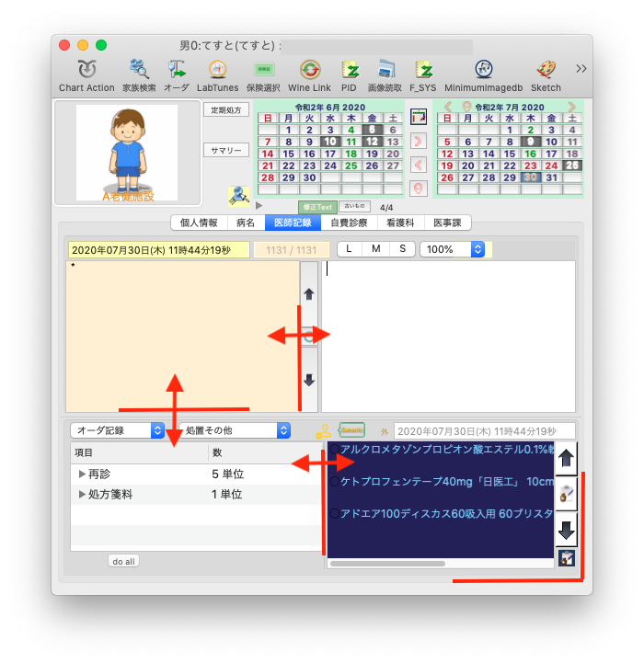Open the オーダ記録 dropdown

tap(118, 430)
